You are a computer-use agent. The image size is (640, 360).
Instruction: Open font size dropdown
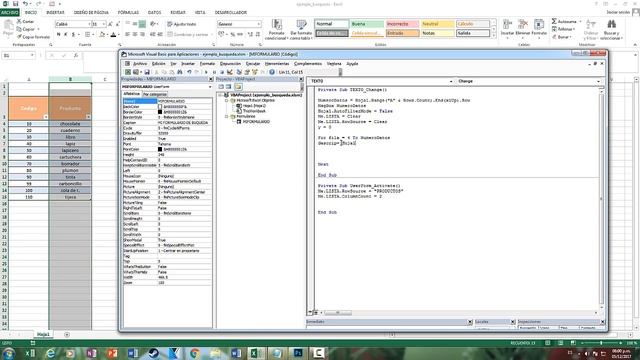point(104,24)
